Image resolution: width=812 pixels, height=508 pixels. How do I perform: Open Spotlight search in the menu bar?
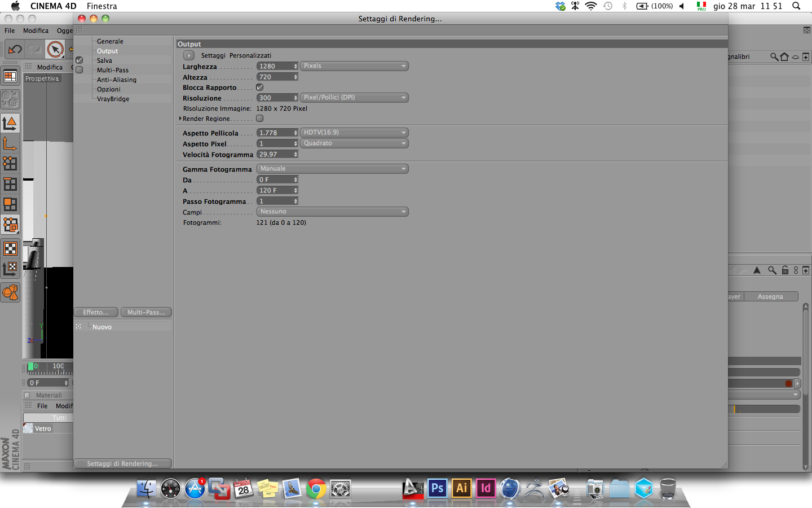click(796, 6)
